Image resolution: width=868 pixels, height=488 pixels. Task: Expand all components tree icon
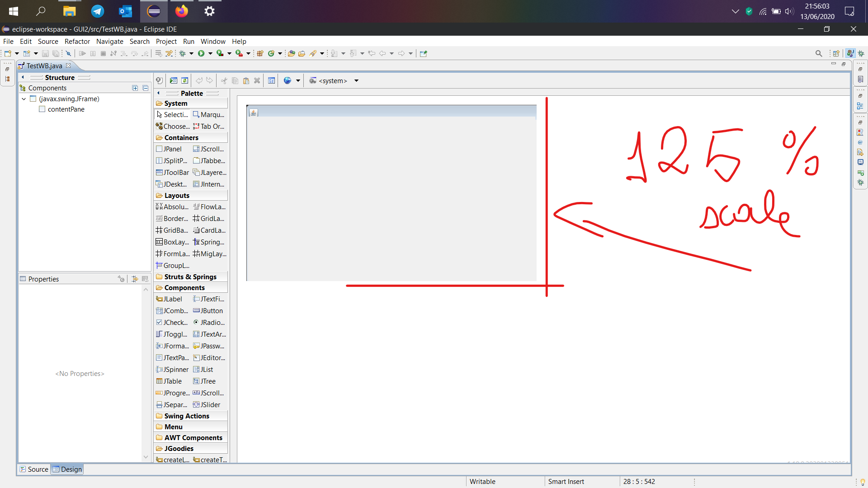coord(135,88)
